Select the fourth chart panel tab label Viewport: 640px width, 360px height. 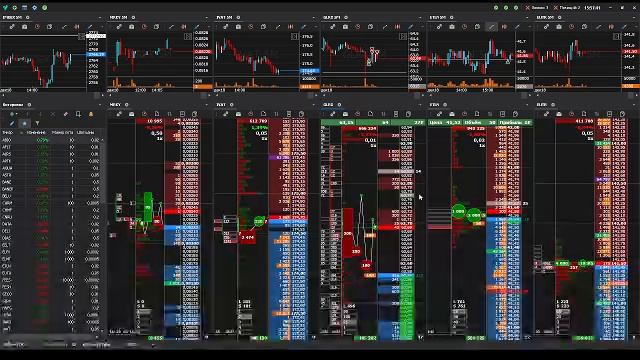point(331,18)
